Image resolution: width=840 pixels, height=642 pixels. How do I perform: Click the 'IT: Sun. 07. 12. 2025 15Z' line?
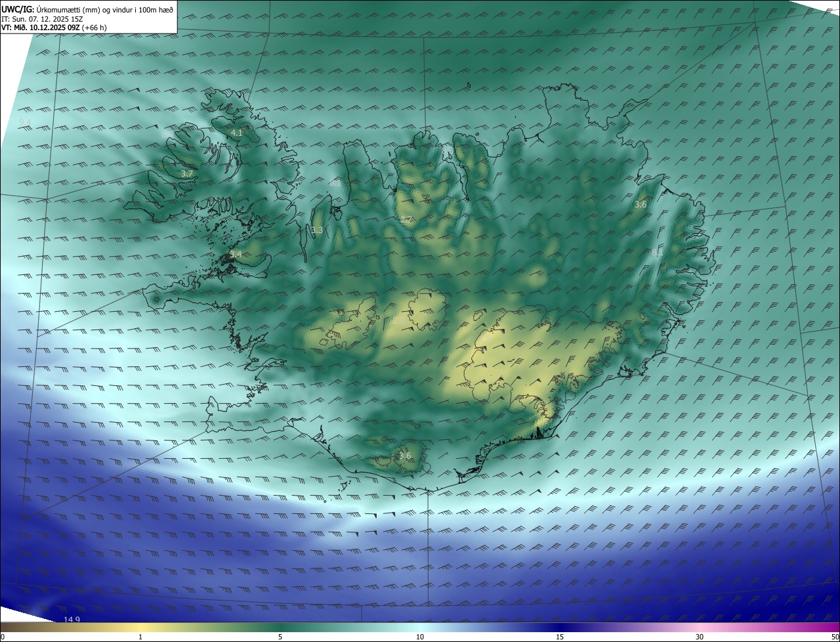[x=42, y=18]
